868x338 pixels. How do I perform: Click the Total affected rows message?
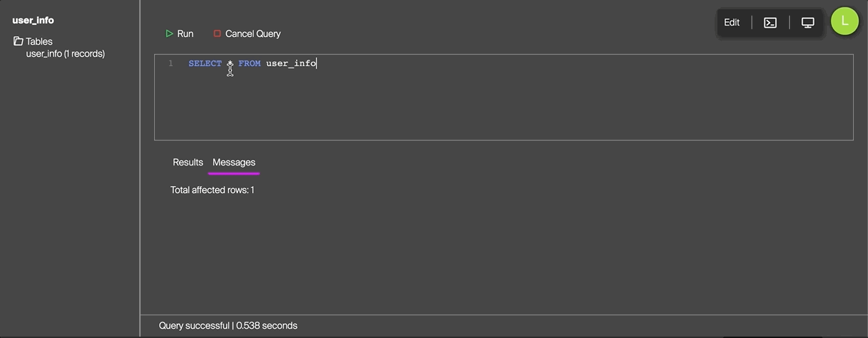pyautogui.click(x=212, y=190)
